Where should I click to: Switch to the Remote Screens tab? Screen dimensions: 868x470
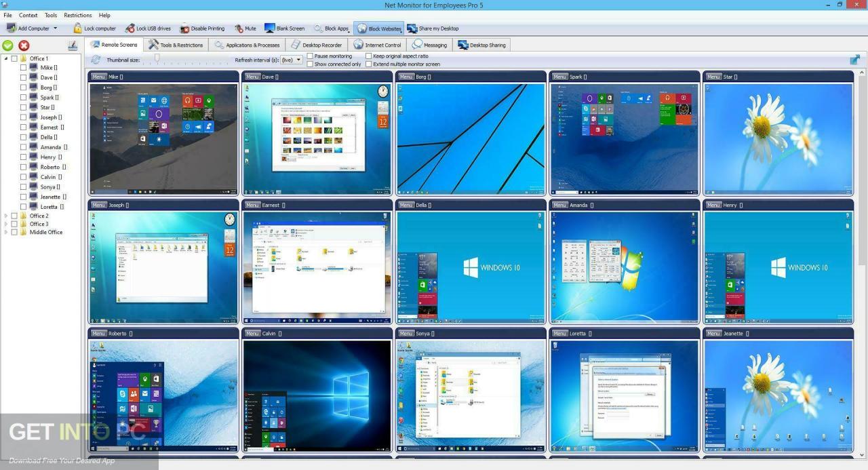tap(114, 45)
